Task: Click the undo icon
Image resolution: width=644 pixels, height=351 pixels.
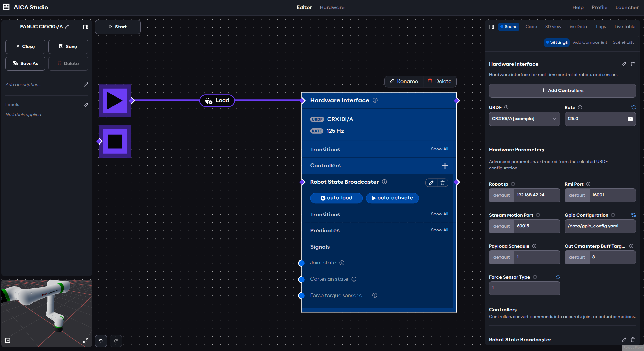Action: [101, 341]
